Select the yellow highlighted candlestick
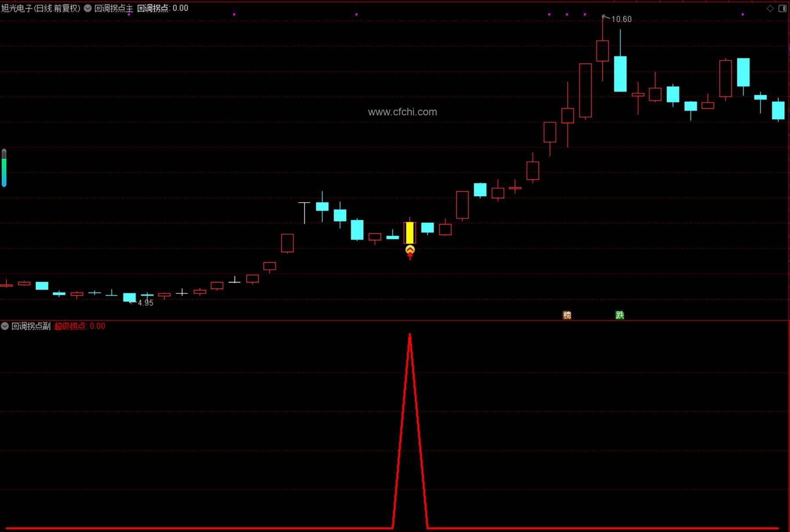 click(x=410, y=233)
